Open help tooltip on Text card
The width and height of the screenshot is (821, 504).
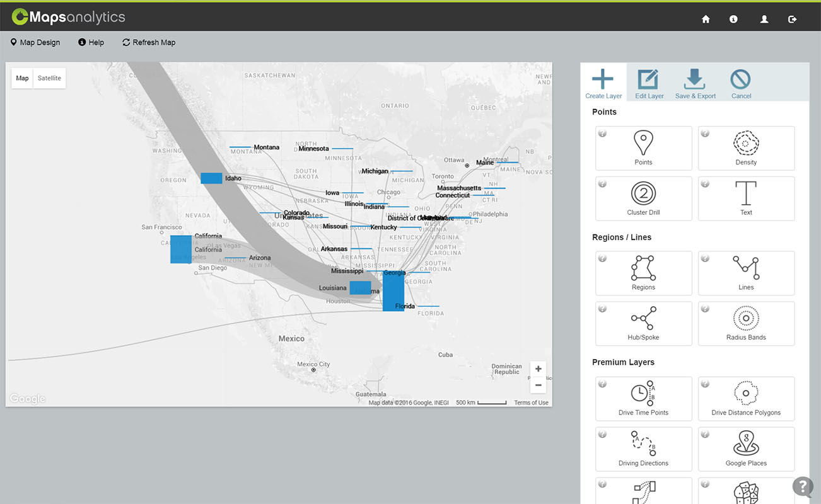coord(705,184)
